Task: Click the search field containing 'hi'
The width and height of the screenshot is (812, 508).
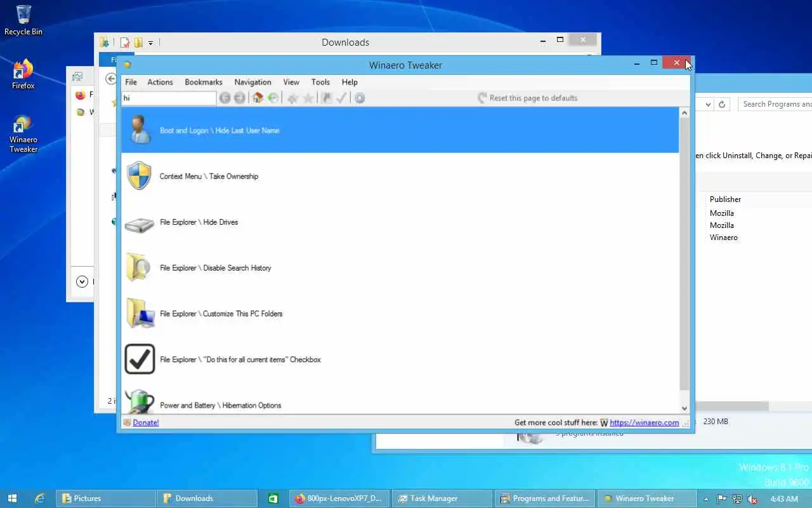Action: 169,98
